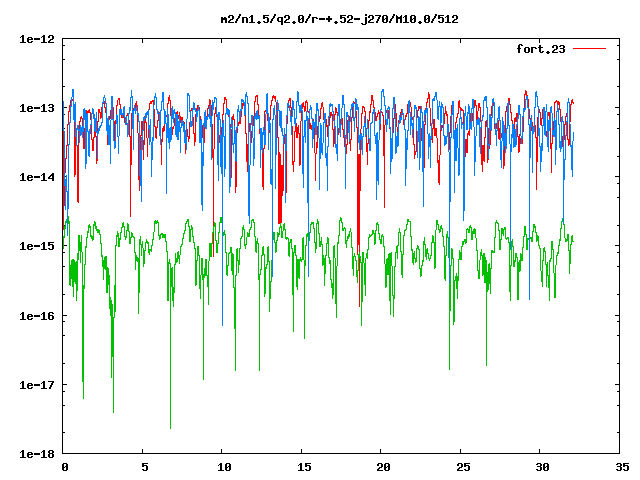This screenshot has width=640, height=480.
Task: Click x-axis label 5
Action: (144, 467)
